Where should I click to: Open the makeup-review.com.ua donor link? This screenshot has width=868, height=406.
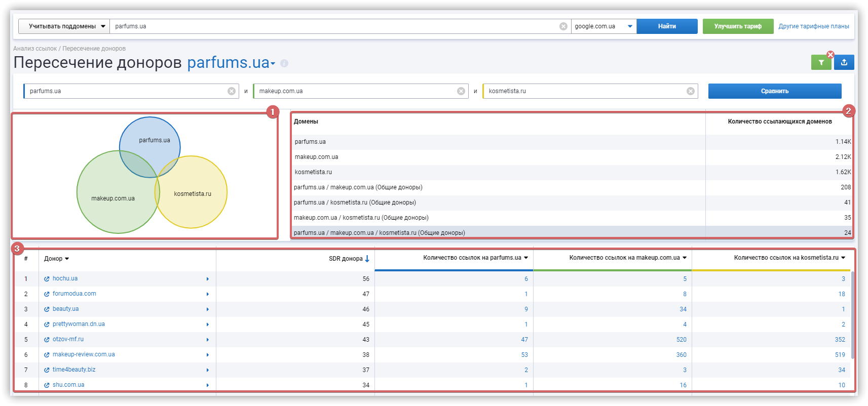tap(84, 354)
